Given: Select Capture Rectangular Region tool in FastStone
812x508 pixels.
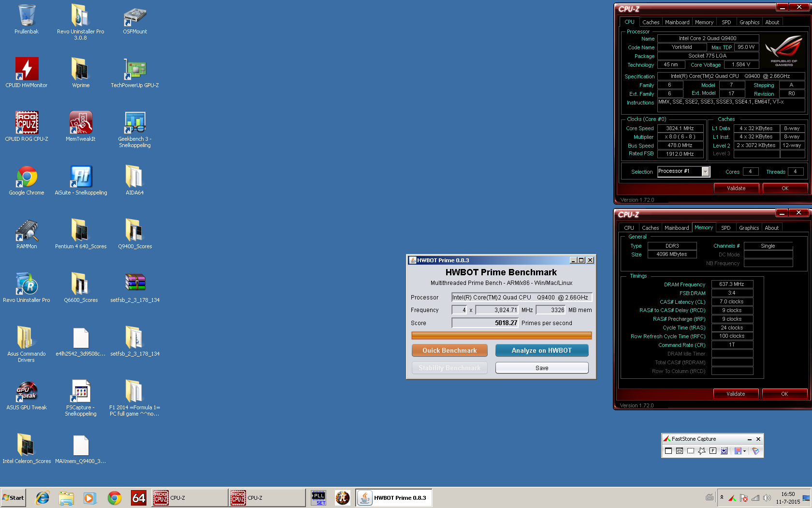Looking at the screenshot, I should (x=691, y=451).
